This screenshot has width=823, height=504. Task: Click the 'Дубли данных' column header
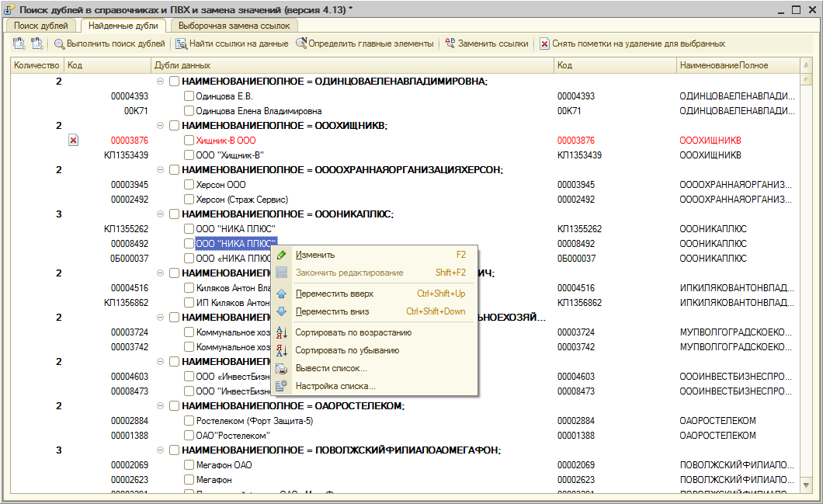pyautogui.click(x=352, y=65)
